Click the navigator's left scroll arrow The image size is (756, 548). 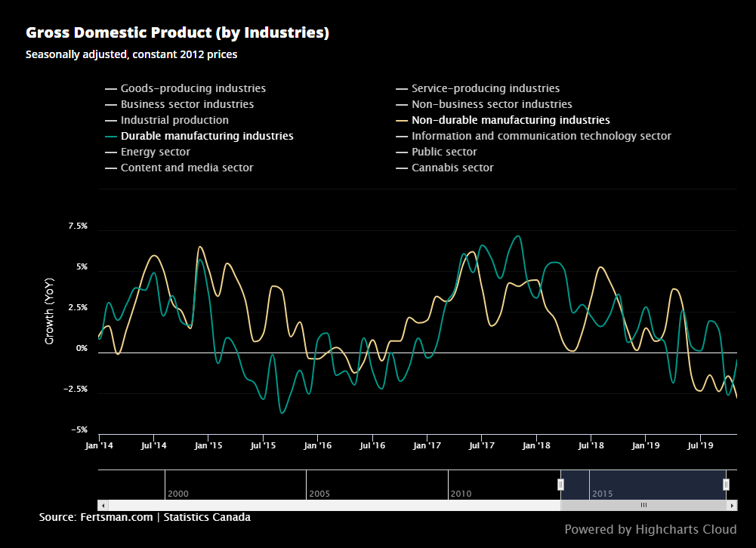(103, 504)
